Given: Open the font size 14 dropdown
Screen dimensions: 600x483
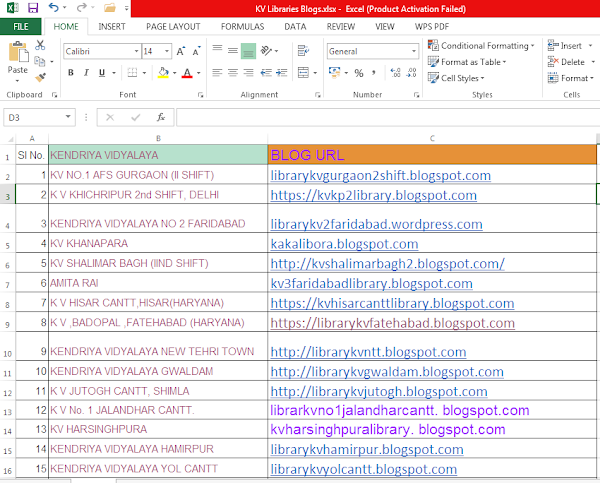Looking at the screenshot, I should pyautogui.click(x=167, y=51).
